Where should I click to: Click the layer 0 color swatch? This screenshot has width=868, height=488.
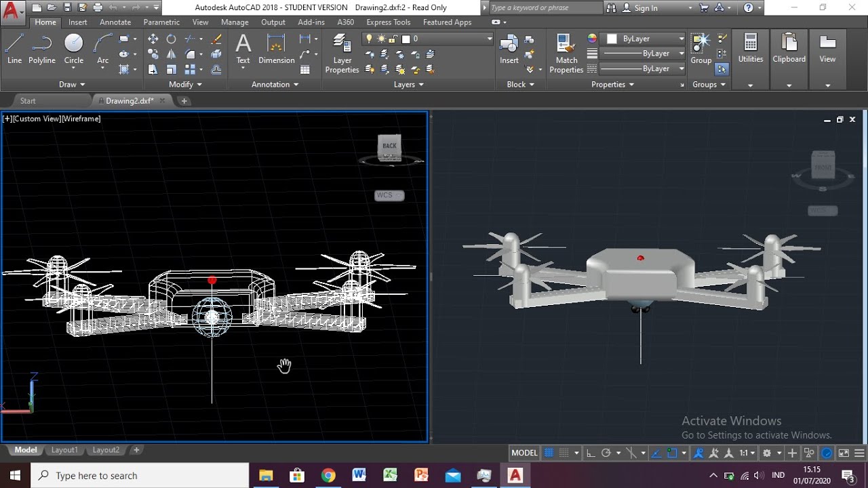click(406, 39)
